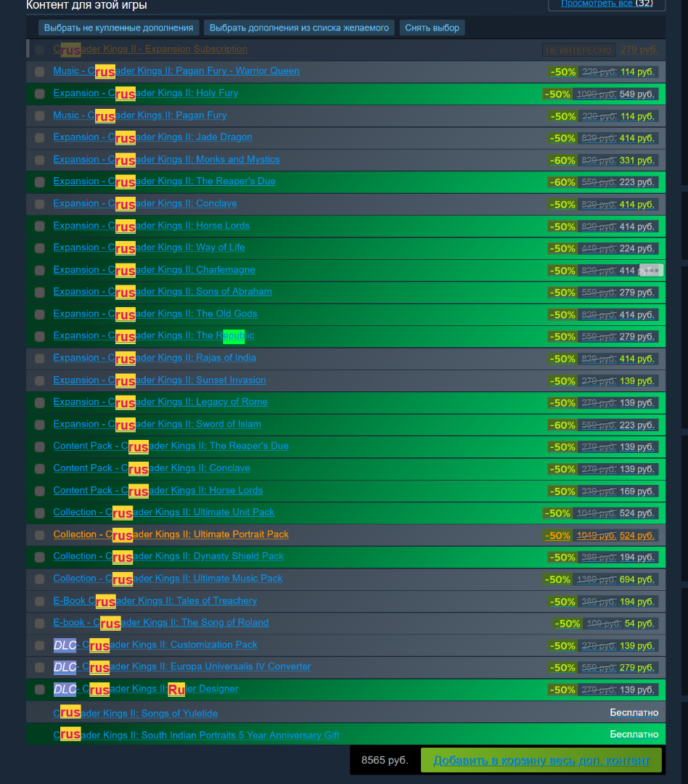Toggle checkbox next to Tales of Treachery
The image size is (688, 784).
(x=39, y=601)
